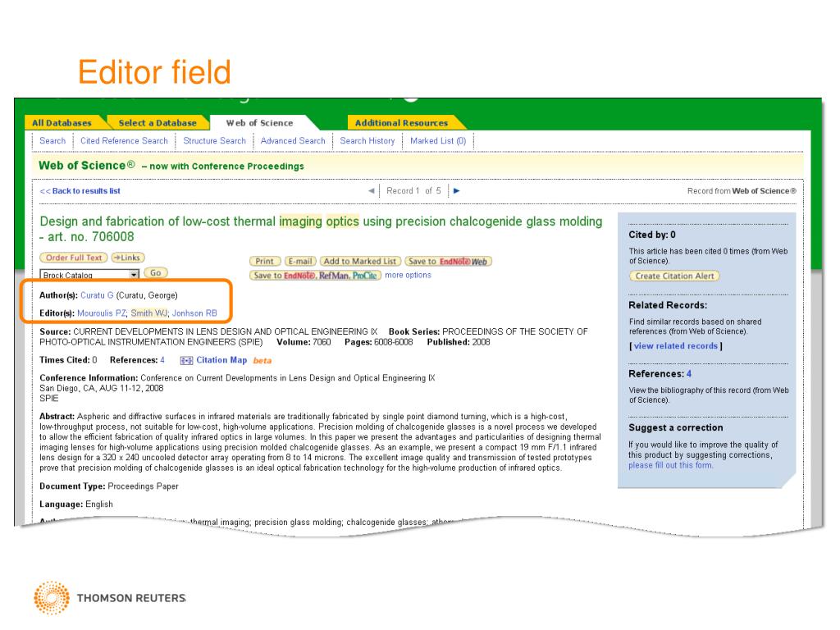This screenshot has height=630, width=840.
Task: Go to Cited Reference Search
Action: pyautogui.click(x=124, y=141)
